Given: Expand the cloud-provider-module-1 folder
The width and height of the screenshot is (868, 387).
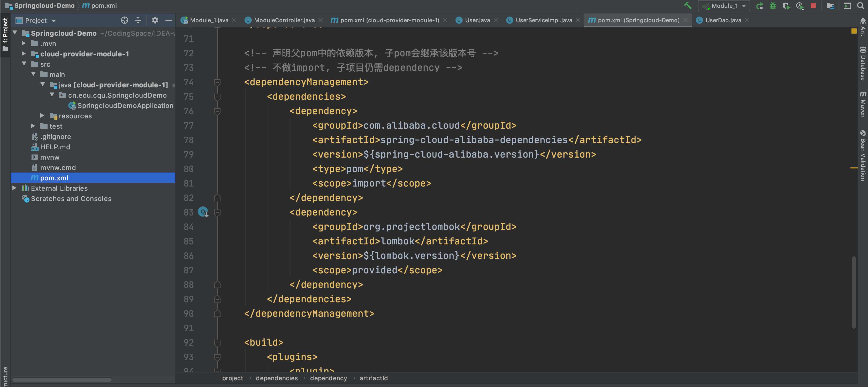Looking at the screenshot, I should point(24,54).
